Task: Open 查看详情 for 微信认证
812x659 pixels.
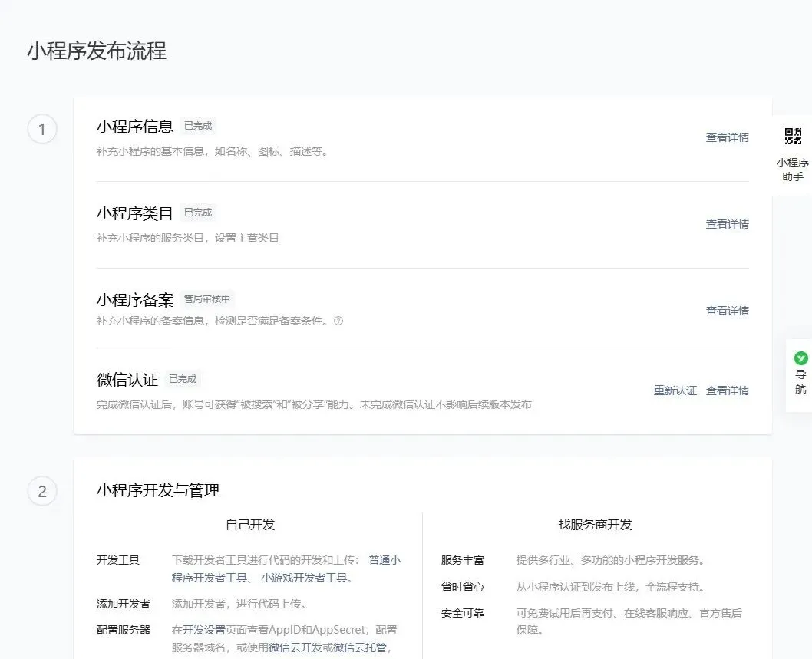Action: point(727,390)
